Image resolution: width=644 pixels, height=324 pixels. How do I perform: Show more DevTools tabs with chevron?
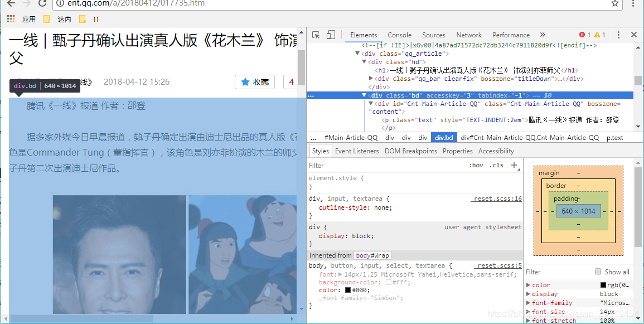point(543,35)
